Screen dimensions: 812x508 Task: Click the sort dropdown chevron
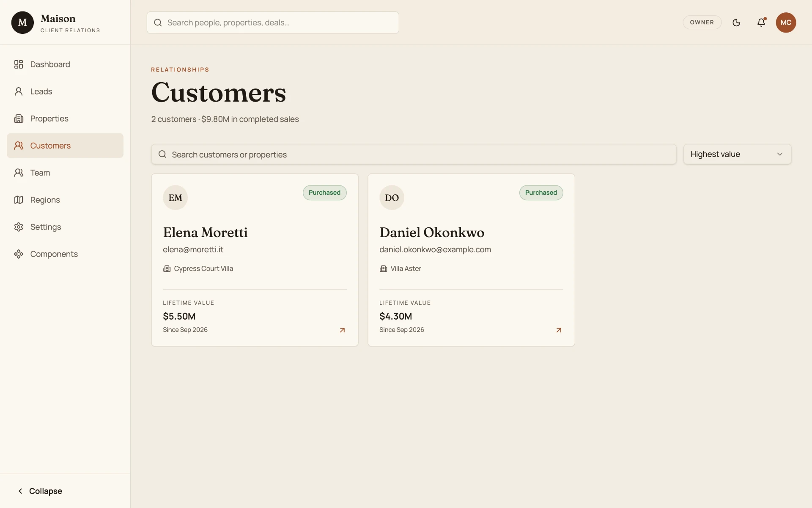pyautogui.click(x=780, y=155)
